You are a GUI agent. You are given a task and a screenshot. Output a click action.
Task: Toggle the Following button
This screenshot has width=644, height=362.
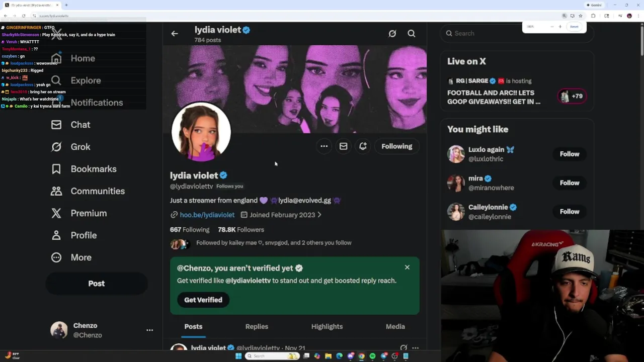click(x=396, y=146)
